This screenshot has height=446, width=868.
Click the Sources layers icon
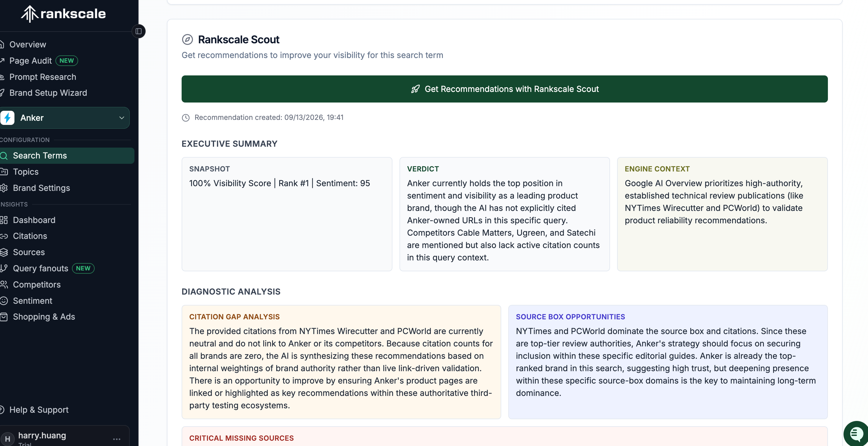pos(4,252)
